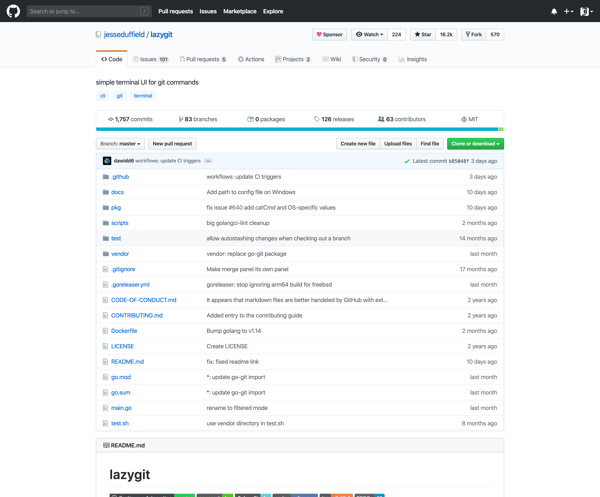This screenshot has width=600, height=497.
Task: View the 570 forks count
Action: point(495,34)
